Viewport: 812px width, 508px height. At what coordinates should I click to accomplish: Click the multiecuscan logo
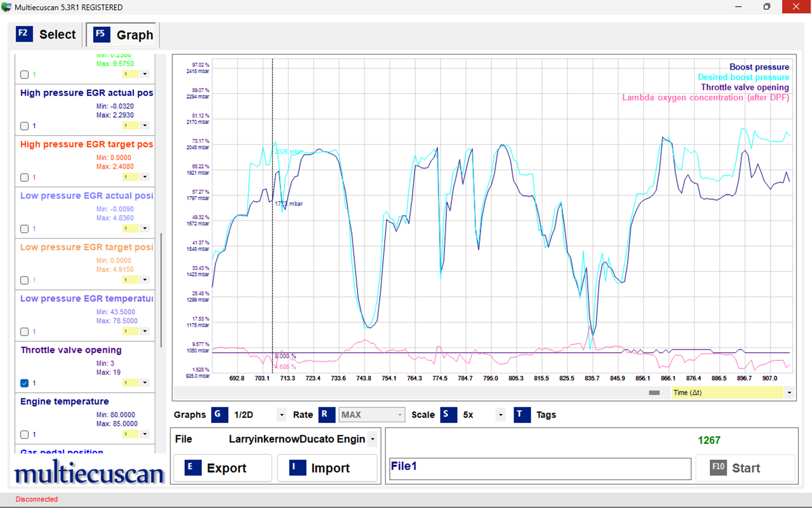89,472
